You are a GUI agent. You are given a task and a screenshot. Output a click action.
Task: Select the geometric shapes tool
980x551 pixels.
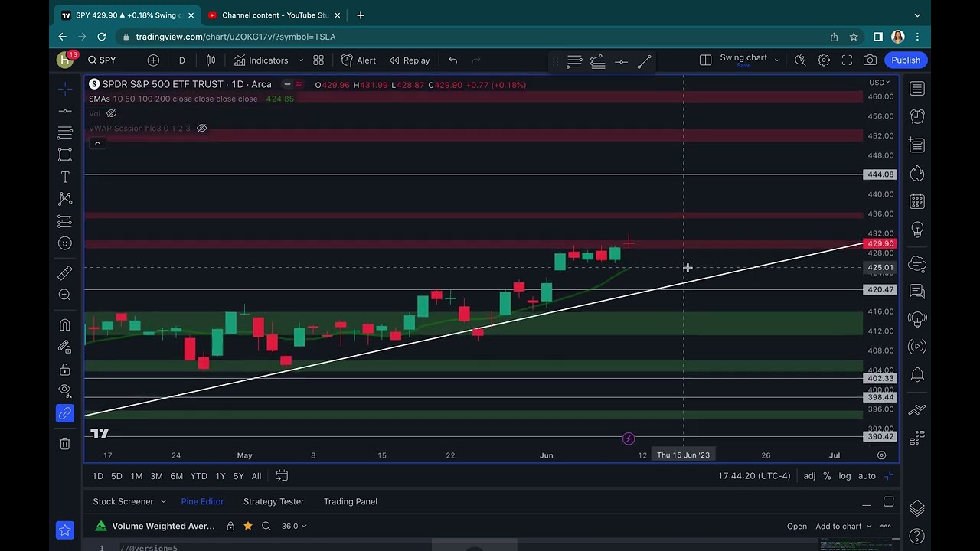coord(65,155)
